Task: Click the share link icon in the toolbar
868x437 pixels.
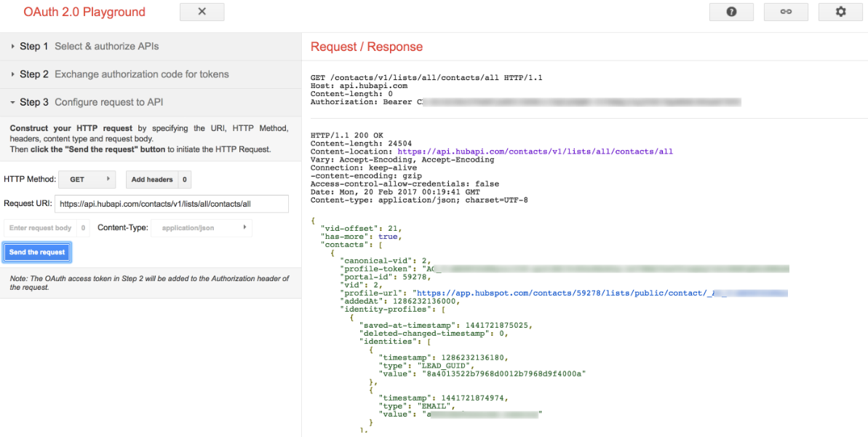Action: 785,12
